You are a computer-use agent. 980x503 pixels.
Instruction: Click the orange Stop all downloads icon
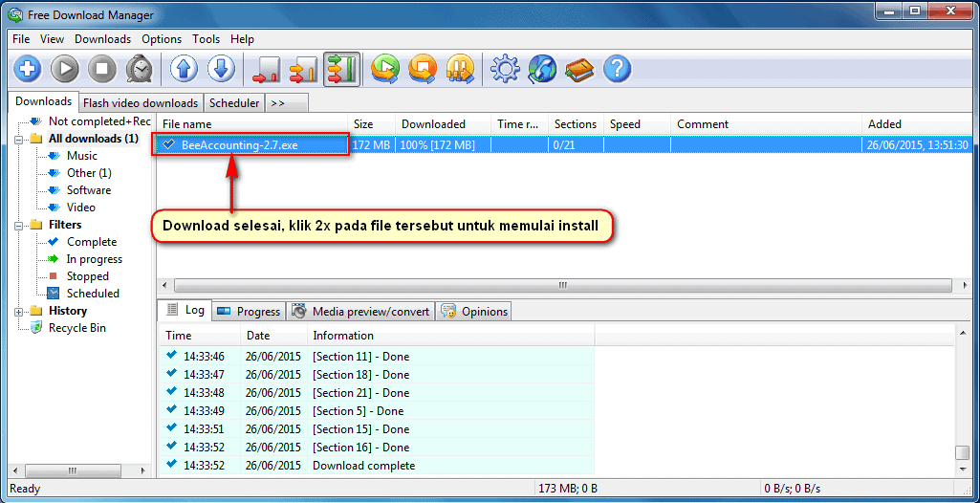(423, 69)
